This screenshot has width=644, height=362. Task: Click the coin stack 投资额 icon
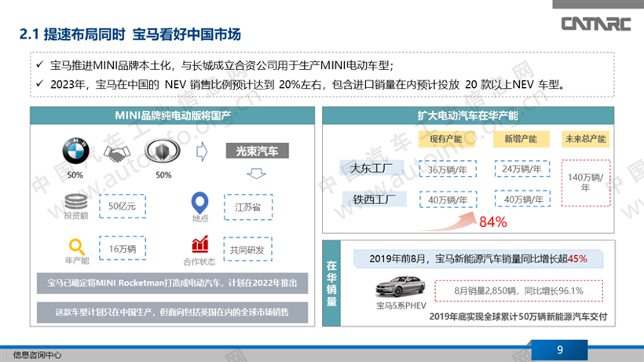point(76,202)
